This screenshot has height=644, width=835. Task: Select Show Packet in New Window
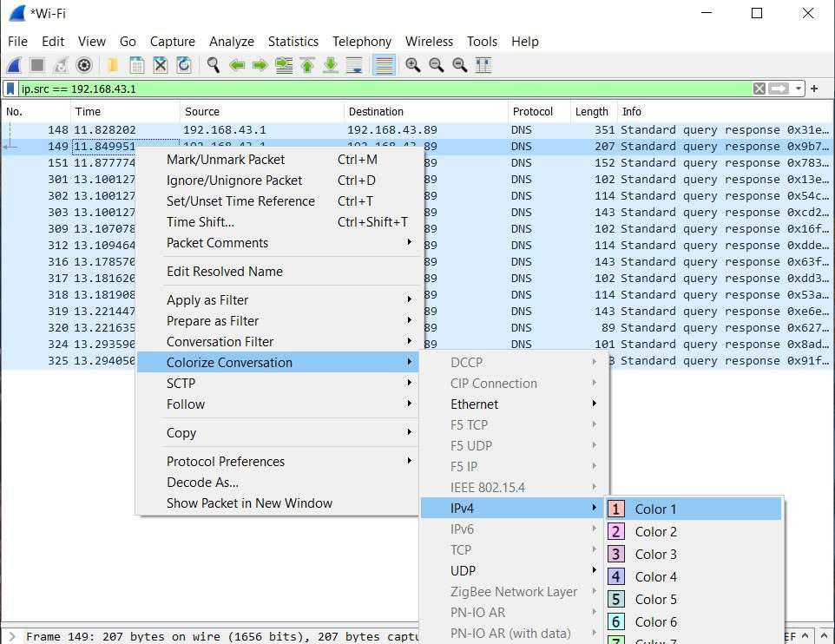(249, 503)
